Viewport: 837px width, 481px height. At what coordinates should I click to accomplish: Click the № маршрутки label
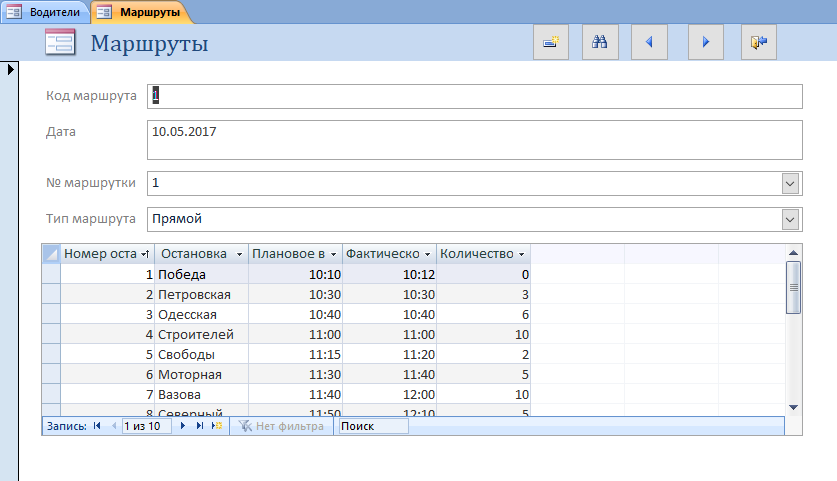coord(91,183)
